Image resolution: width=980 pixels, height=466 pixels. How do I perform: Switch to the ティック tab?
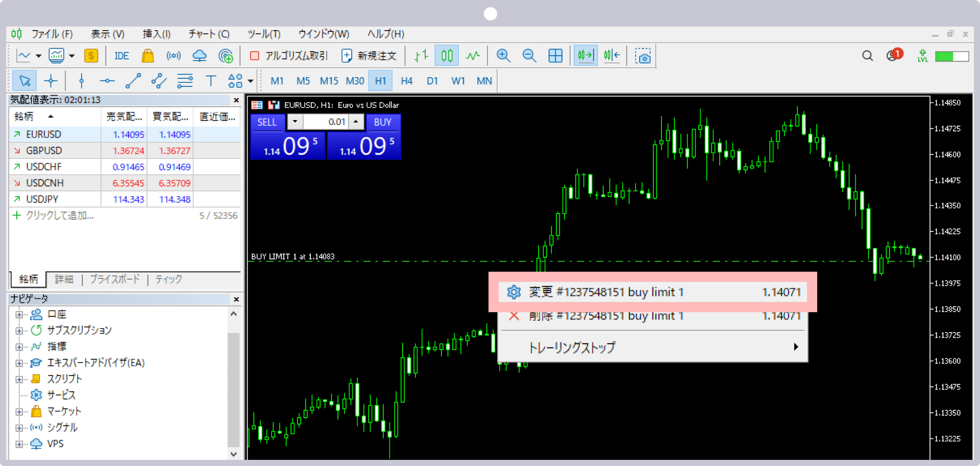pyautogui.click(x=168, y=279)
